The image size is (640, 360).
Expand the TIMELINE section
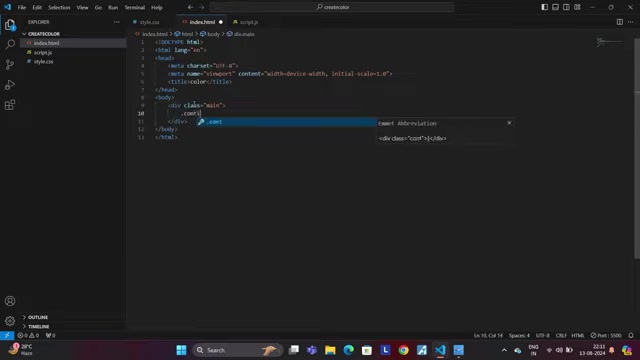73,327
